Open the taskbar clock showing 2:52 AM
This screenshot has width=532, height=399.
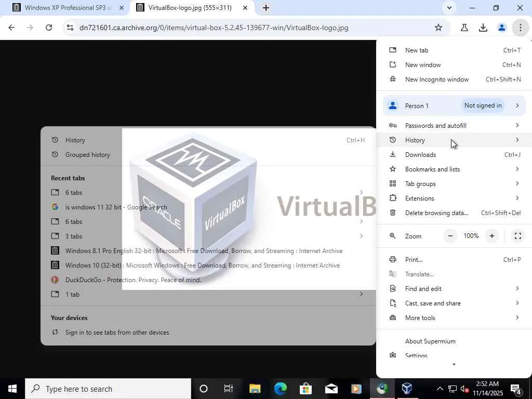(x=487, y=389)
